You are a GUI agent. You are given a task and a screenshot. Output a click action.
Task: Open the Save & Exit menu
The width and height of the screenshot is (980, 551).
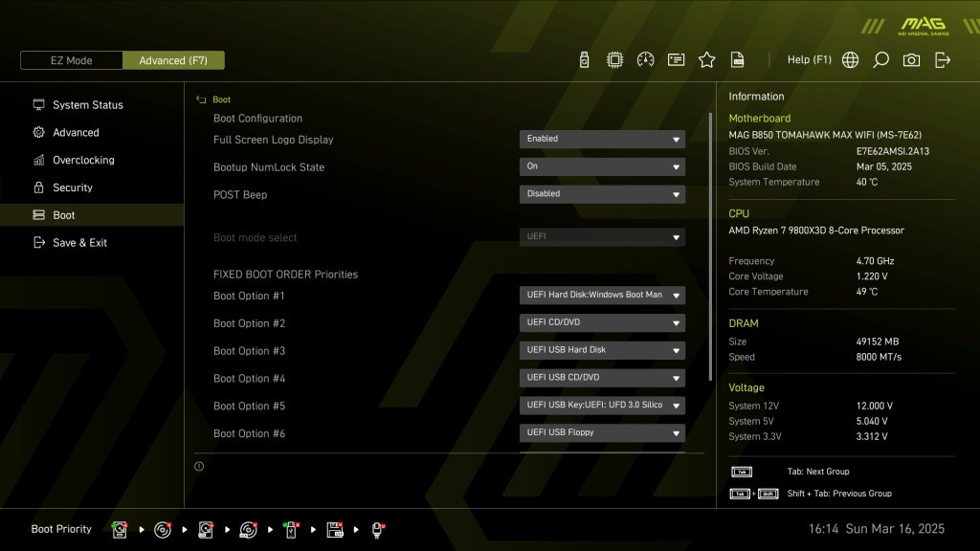tap(79, 243)
